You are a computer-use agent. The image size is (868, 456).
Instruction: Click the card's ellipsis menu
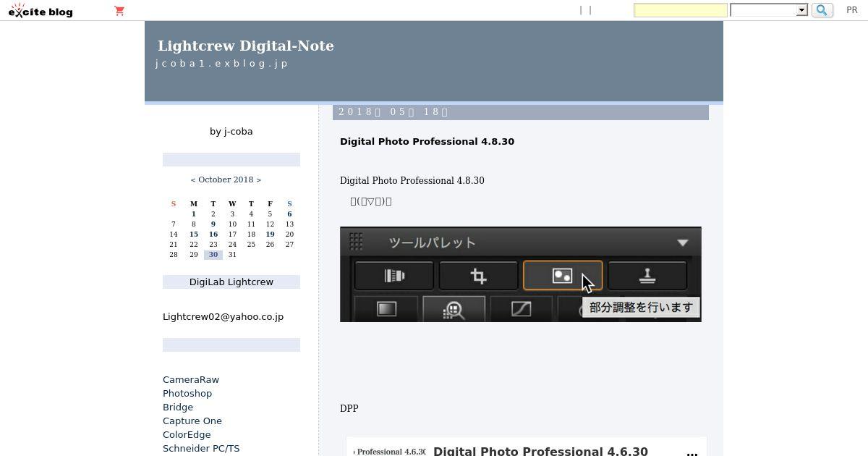[x=692, y=453]
